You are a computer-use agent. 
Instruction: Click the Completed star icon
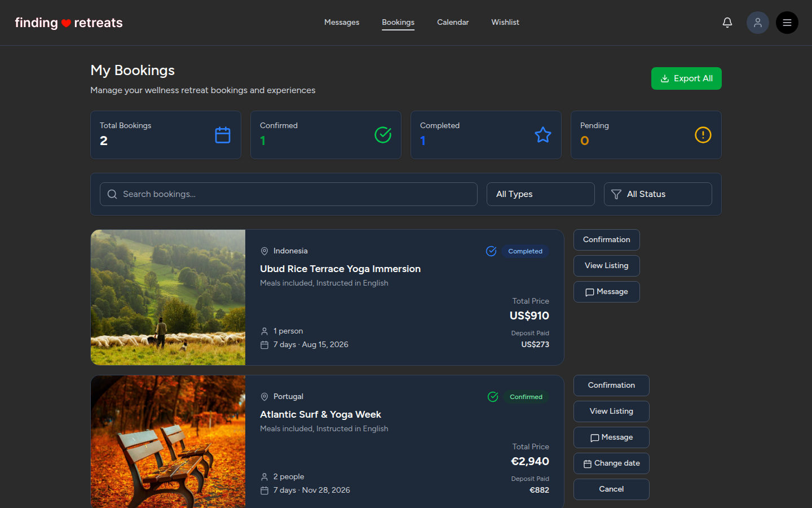(543, 135)
